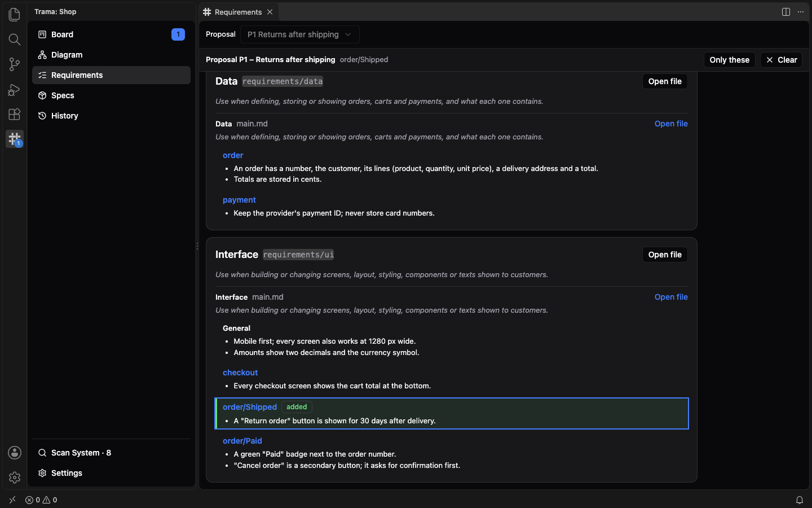Switch to the Requirements editor tab
The image size is (812, 508).
(x=238, y=12)
